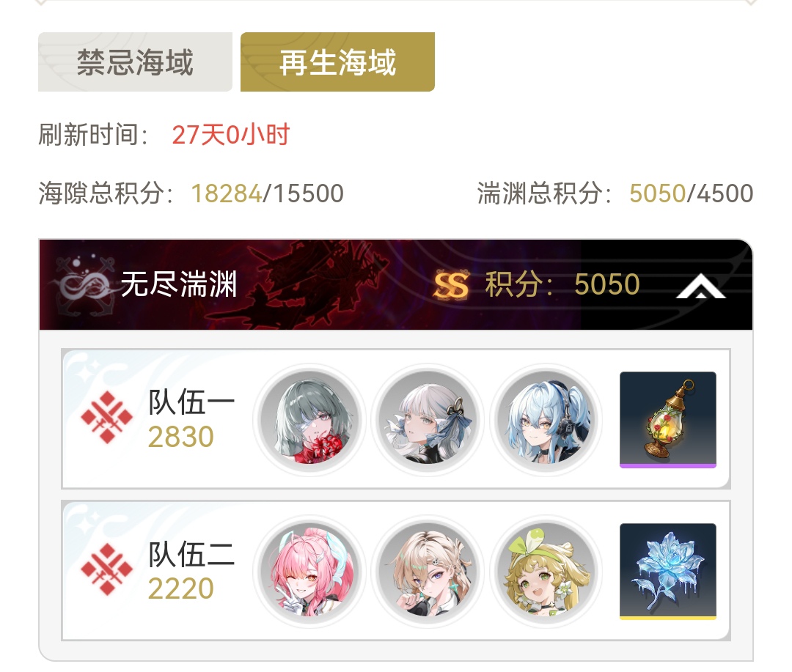Click the 队伍二 score 2220
Screen dimensions: 792x672
pos(181,588)
